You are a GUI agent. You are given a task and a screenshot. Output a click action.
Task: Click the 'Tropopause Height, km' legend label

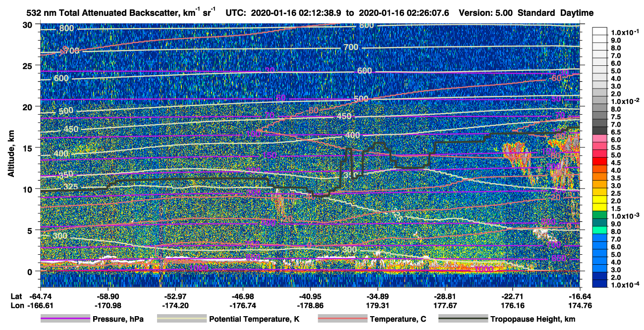pos(533,320)
